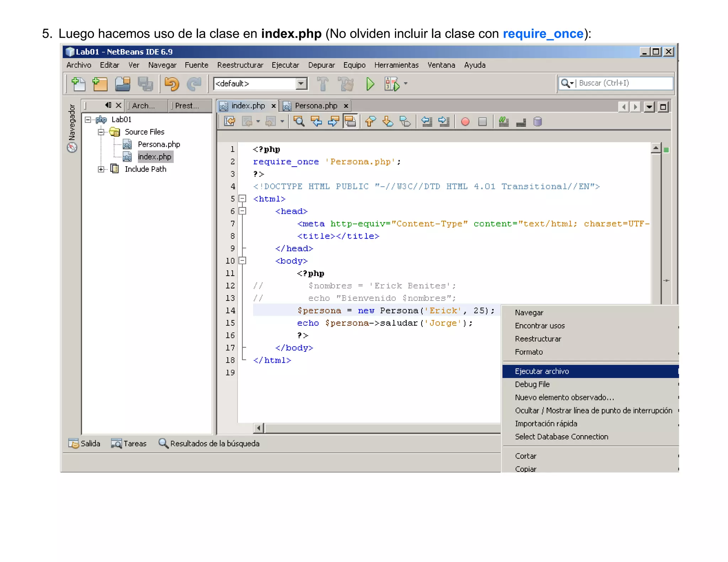728x562 pixels.
Task: Click the Comment lines icon
Action: coord(503,121)
